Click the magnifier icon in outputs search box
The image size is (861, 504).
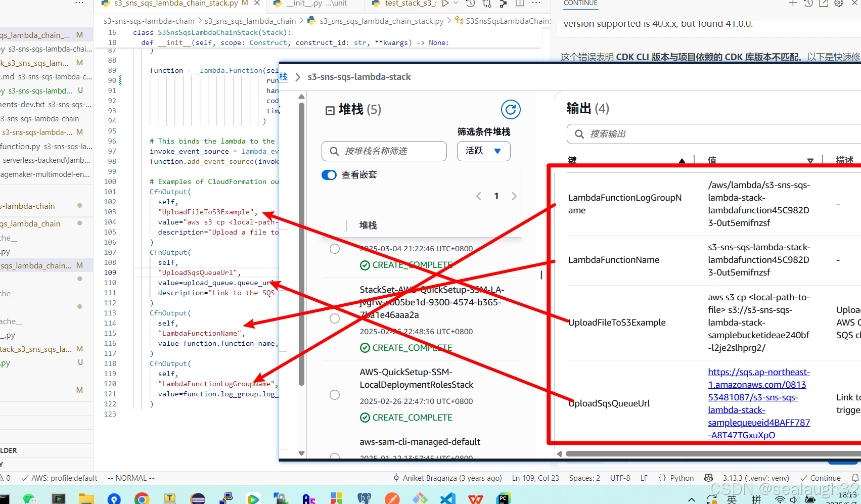(x=579, y=134)
